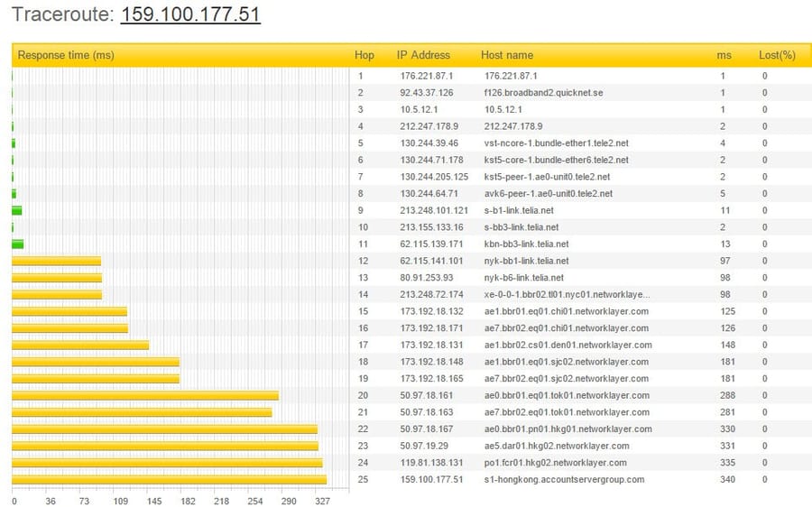
Task: Select host f126.broadband2.quicknet.se
Action: coord(543,93)
